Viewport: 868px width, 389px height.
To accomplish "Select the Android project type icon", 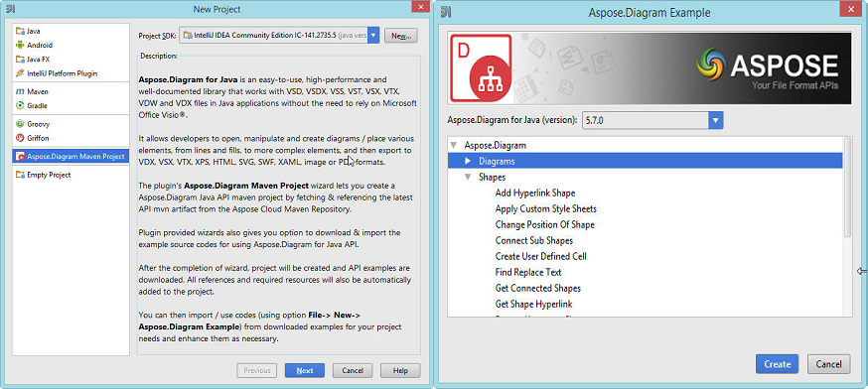I will [20, 46].
